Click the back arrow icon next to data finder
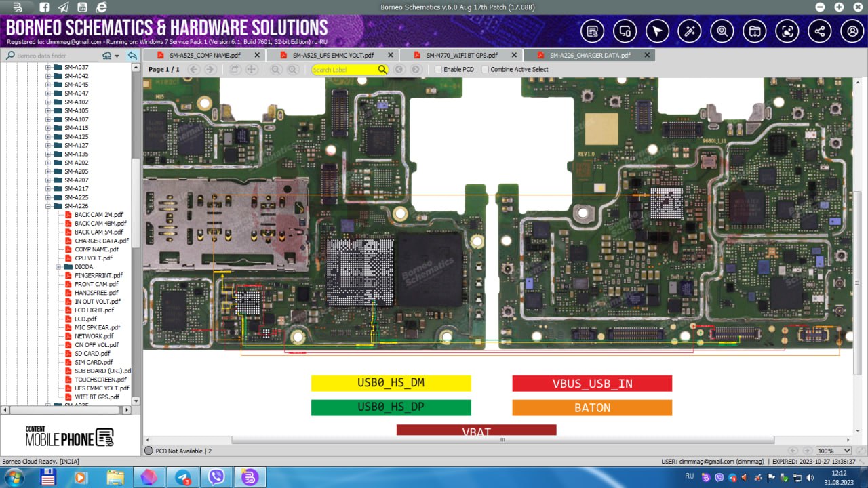 coord(132,56)
